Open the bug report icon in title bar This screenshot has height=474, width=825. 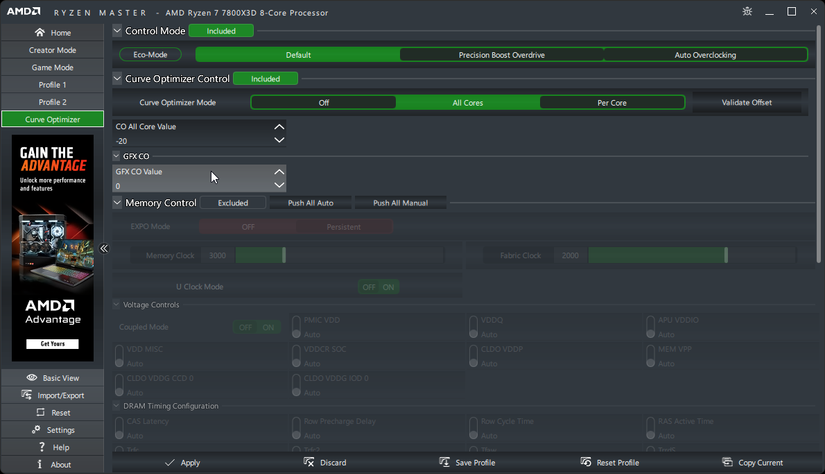[x=747, y=12]
